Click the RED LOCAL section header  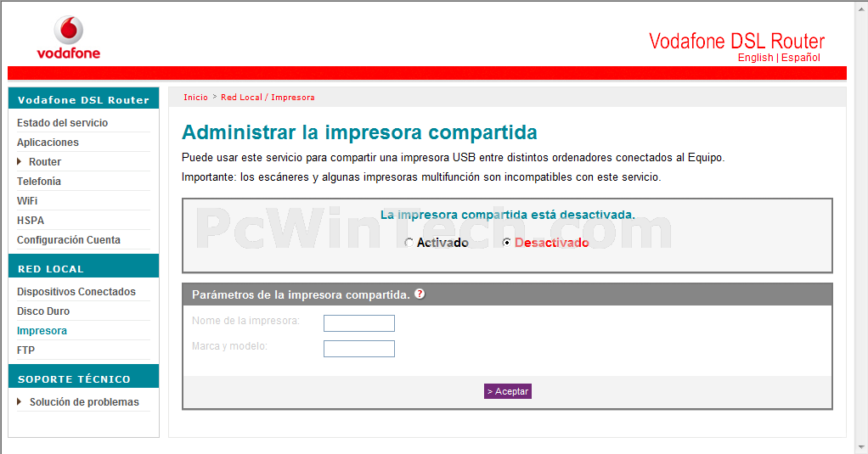pos(83,266)
